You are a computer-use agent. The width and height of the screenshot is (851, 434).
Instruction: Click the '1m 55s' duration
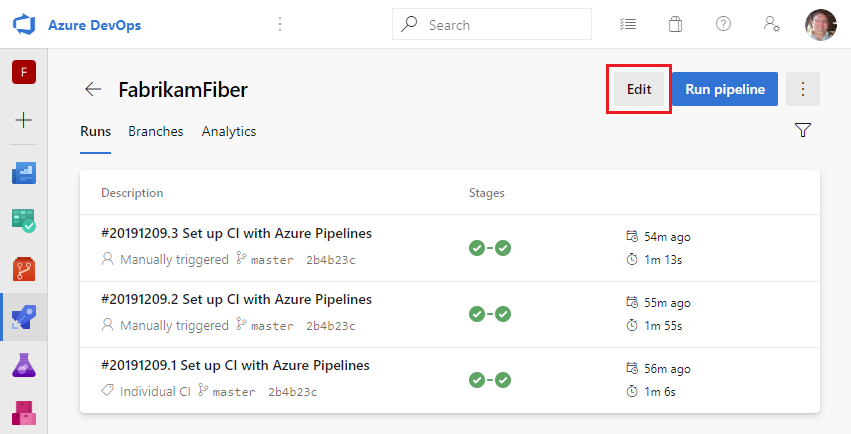pos(663,326)
